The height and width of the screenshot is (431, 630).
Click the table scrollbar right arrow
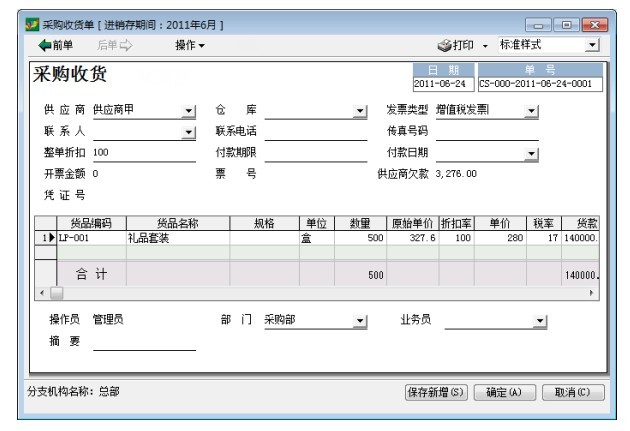[x=591, y=293]
